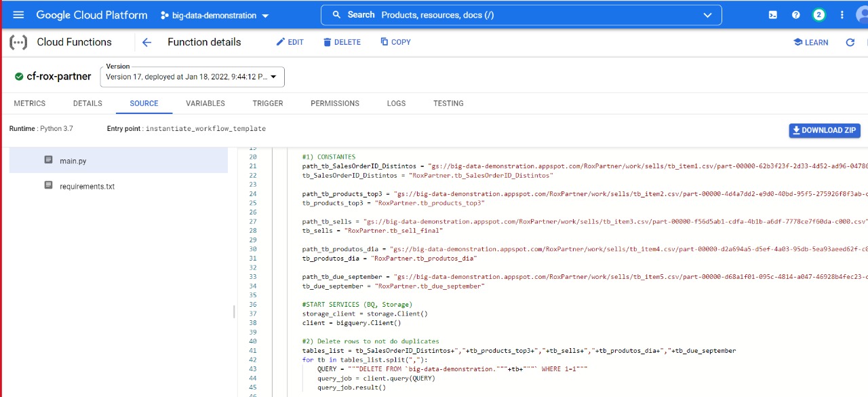Click the 'Runtime : Python 3.7' label
This screenshot has width=868, height=397.
[41, 128]
